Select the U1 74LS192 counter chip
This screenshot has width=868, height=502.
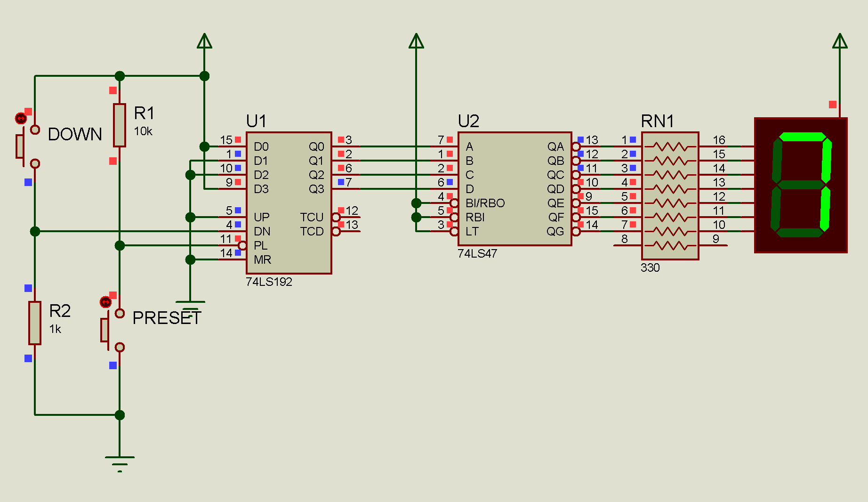pos(289,203)
